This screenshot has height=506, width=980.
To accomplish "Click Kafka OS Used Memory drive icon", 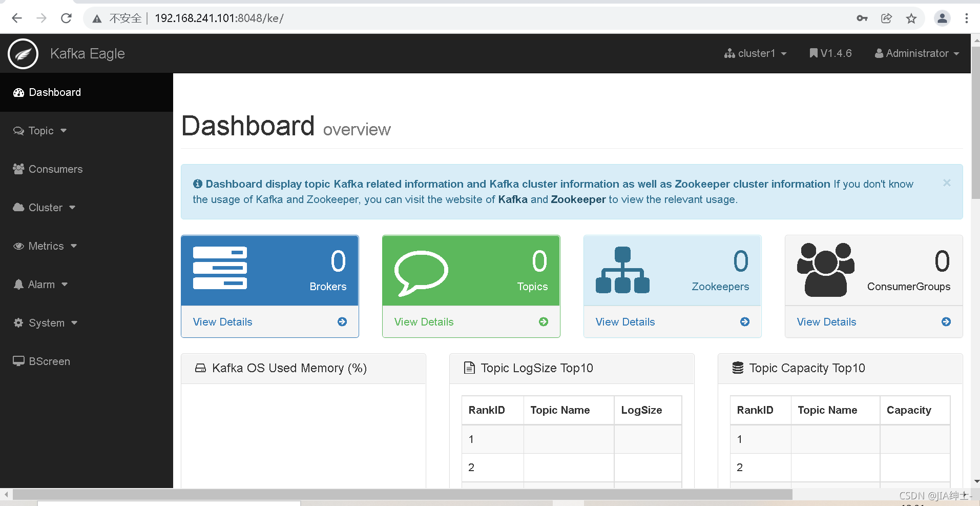I will click(201, 368).
